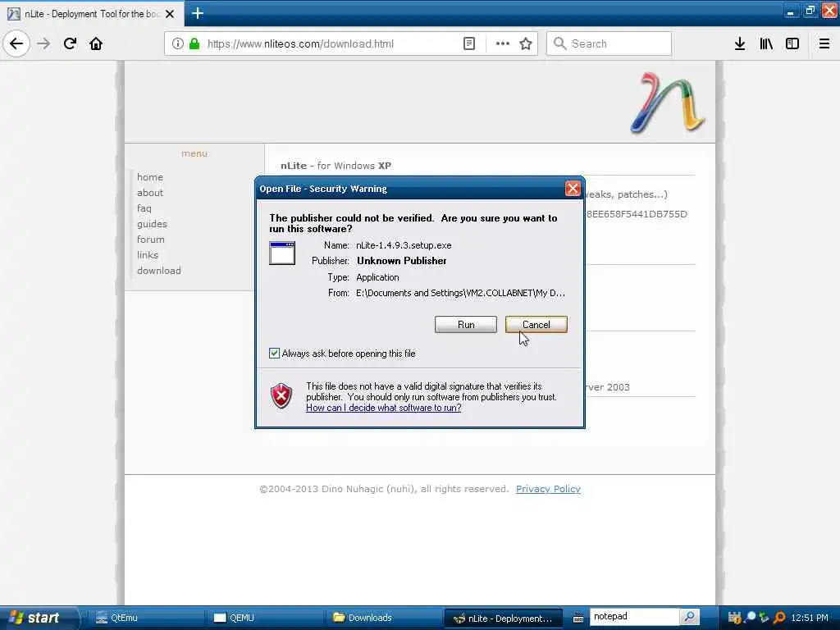Click the nLite colorful logo

668,103
